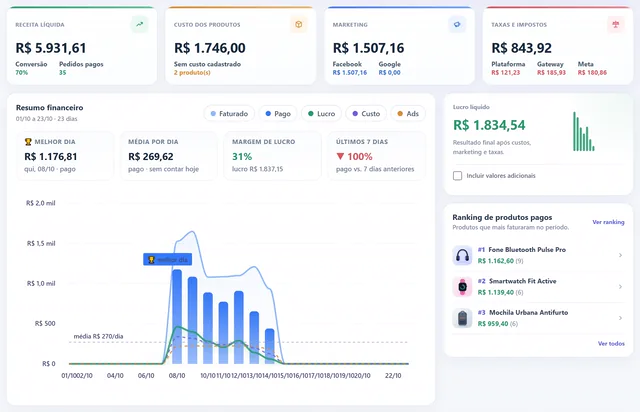
Task: Click the R$ 959,40 product revenue amount
Action: point(493,324)
